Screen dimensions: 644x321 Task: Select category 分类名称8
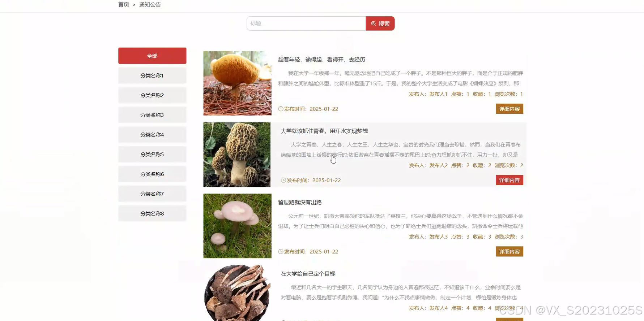pyautogui.click(x=152, y=213)
